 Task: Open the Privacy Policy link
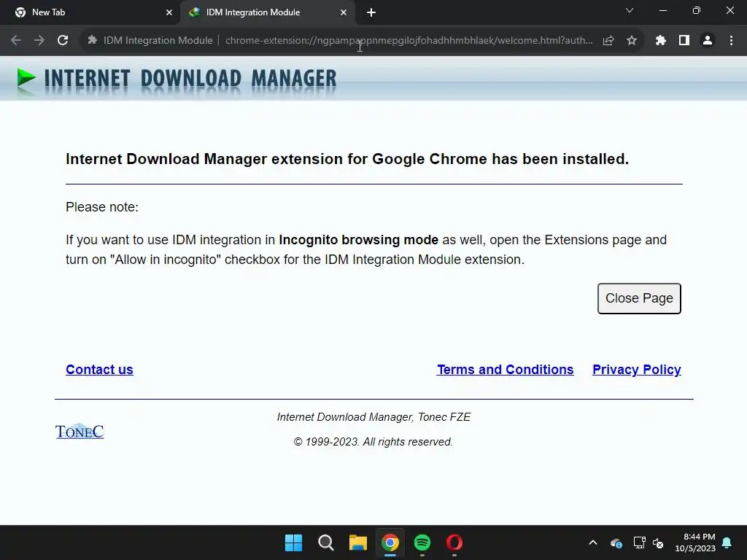(636, 370)
